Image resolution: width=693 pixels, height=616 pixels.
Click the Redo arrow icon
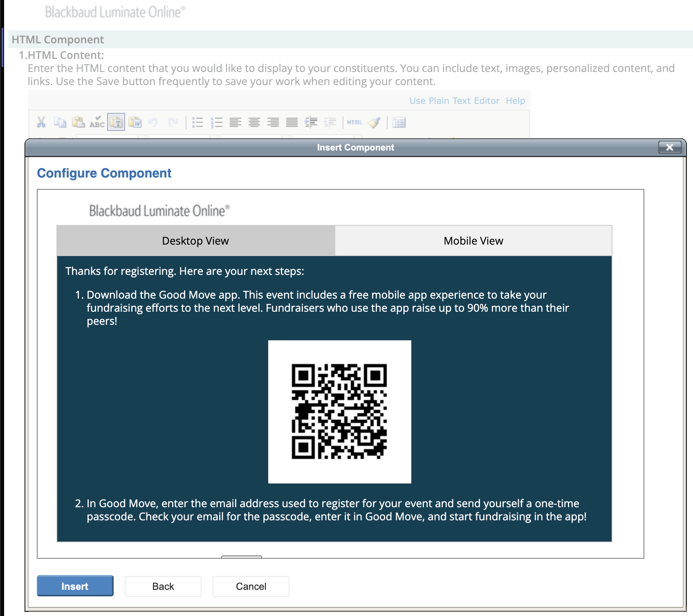(x=173, y=122)
